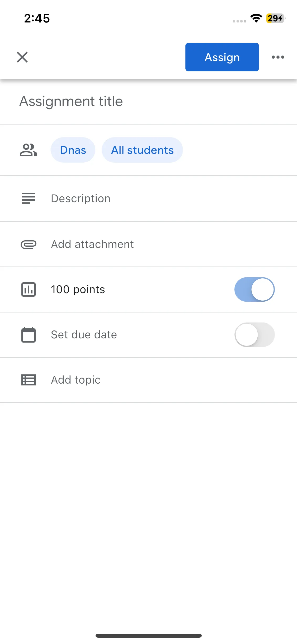Viewport: 297px width, 644px height.
Task: Disable the 100 points grading toggle
Action: pyautogui.click(x=254, y=289)
